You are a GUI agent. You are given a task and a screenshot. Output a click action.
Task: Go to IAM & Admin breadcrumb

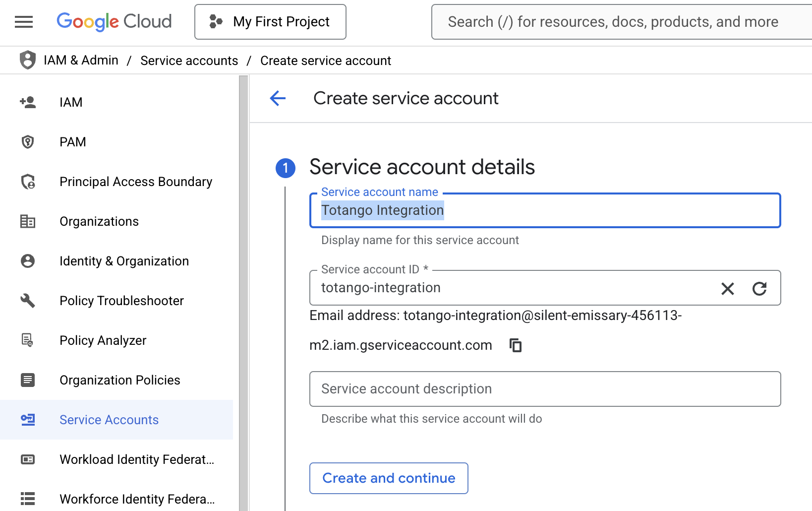[81, 60]
